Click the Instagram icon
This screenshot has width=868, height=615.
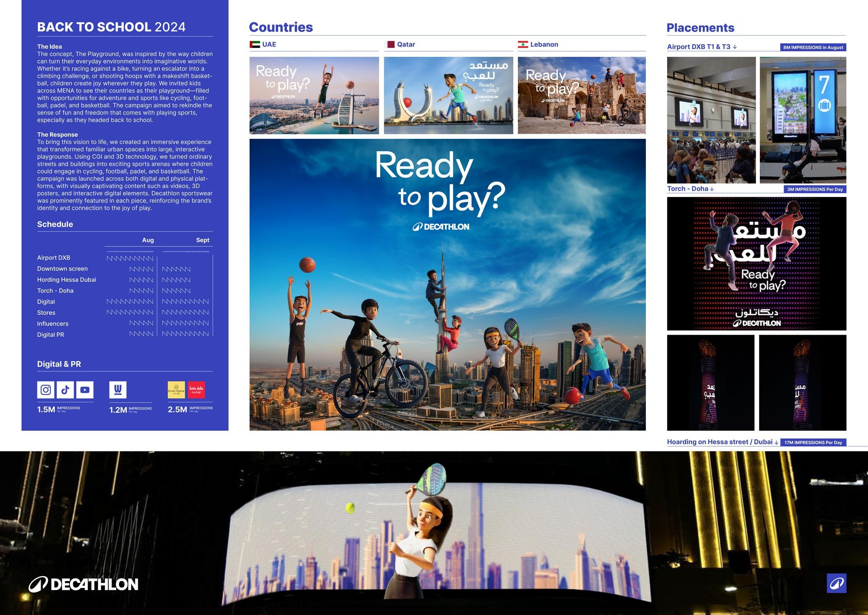tap(46, 390)
